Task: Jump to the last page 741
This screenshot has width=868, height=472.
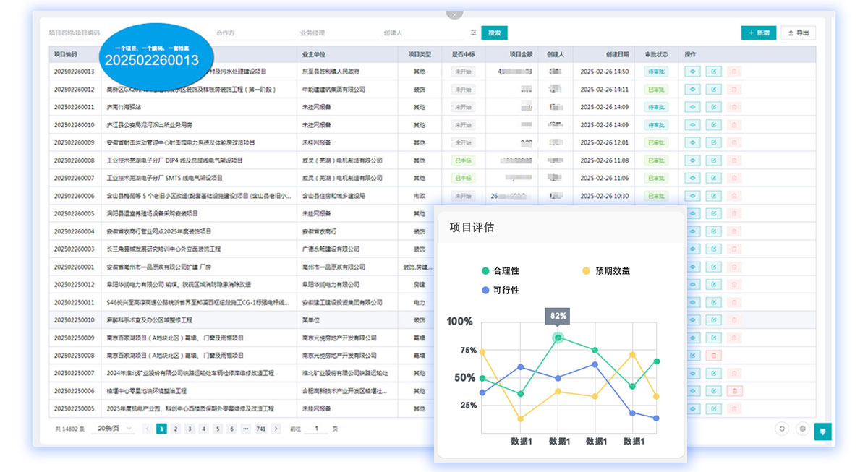Action: click(261, 429)
